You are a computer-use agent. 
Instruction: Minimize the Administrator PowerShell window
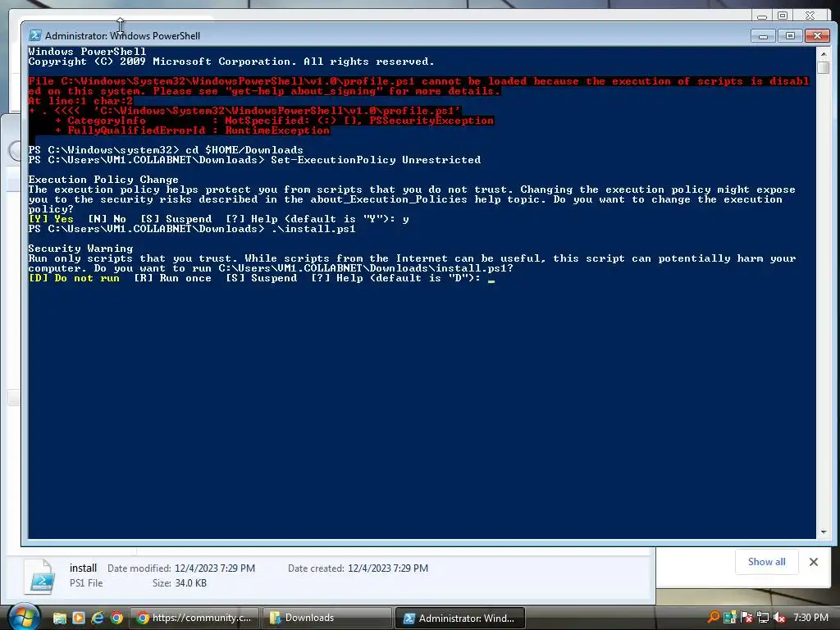[x=763, y=36]
